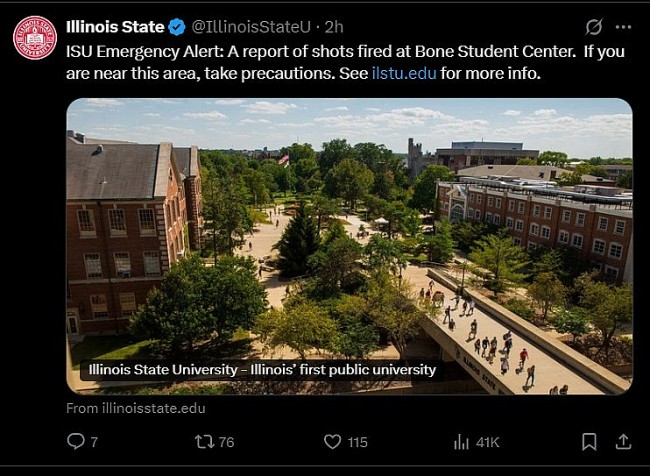Image resolution: width=650 pixels, height=476 pixels.
Task: Click the Illinois State display name
Action: (115, 26)
